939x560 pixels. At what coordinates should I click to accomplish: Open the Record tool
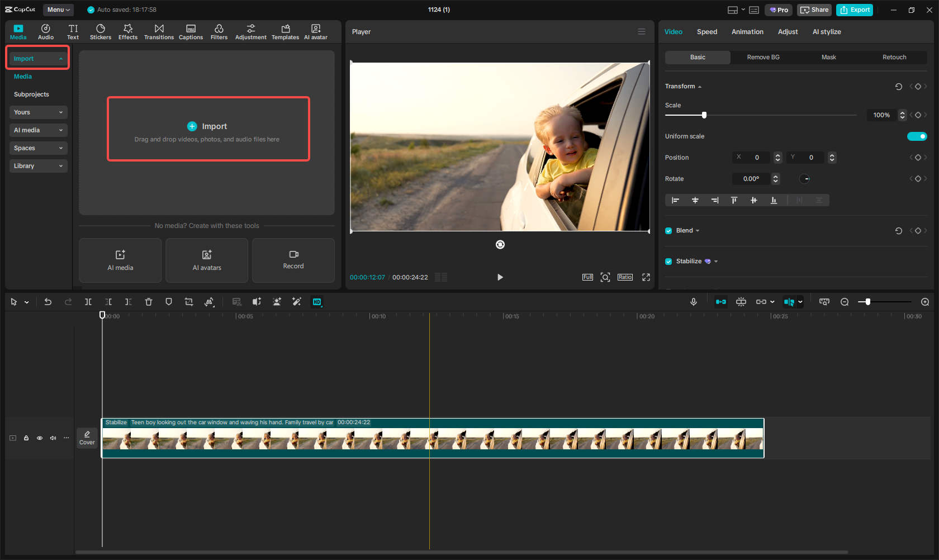293,260
